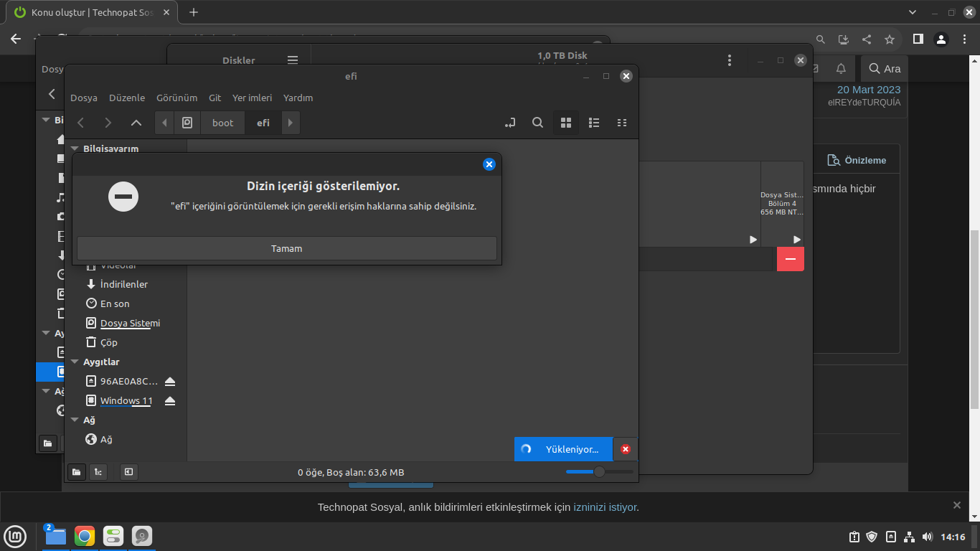The image size is (980, 551).
Task: Dismiss the Technopat notification permission bar
Action: pos(956,505)
